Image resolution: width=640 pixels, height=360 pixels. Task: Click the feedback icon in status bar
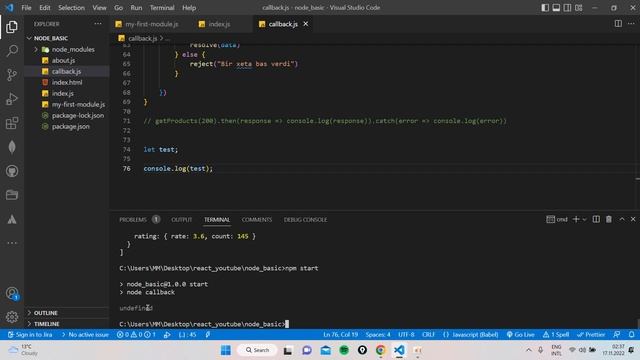[617, 334]
